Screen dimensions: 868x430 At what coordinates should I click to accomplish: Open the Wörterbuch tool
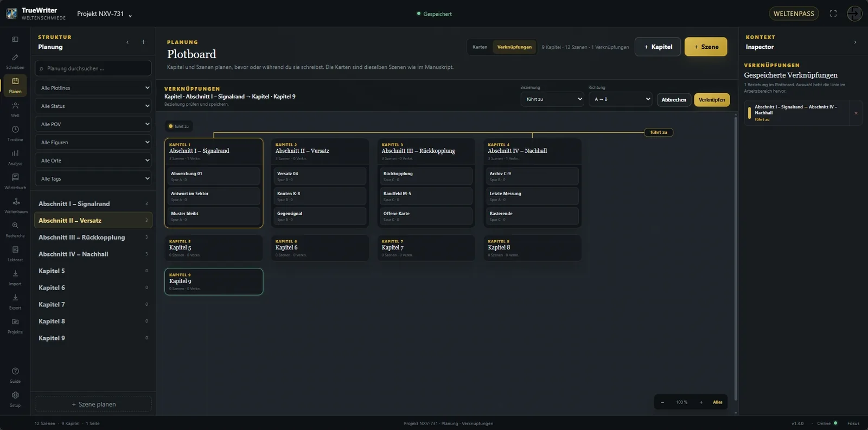pos(15,182)
